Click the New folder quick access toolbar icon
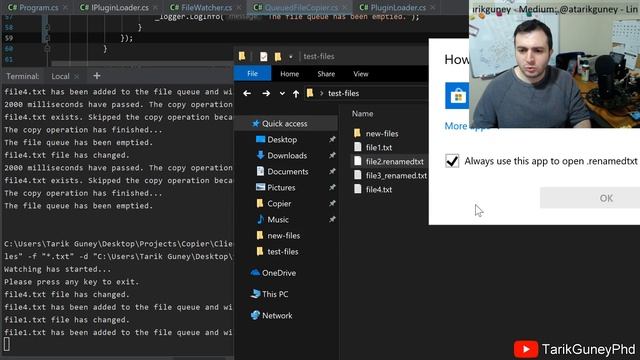640x360 pixels. (278, 56)
